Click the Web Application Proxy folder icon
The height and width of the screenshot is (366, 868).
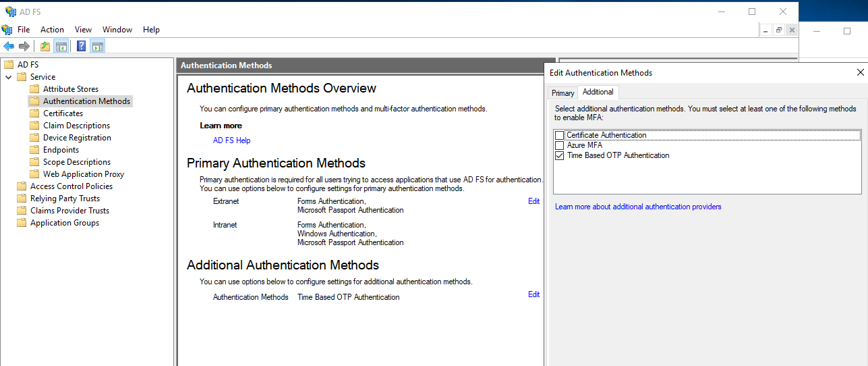click(34, 174)
